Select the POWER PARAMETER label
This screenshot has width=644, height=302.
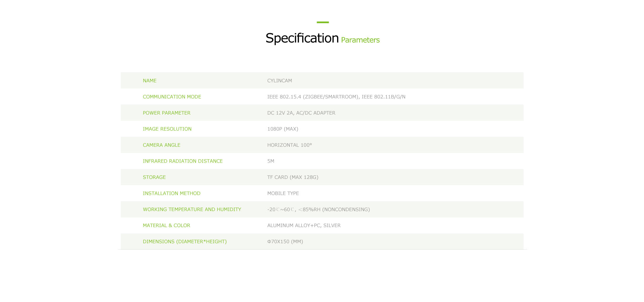pyautogui.click(x=166, y=113)
